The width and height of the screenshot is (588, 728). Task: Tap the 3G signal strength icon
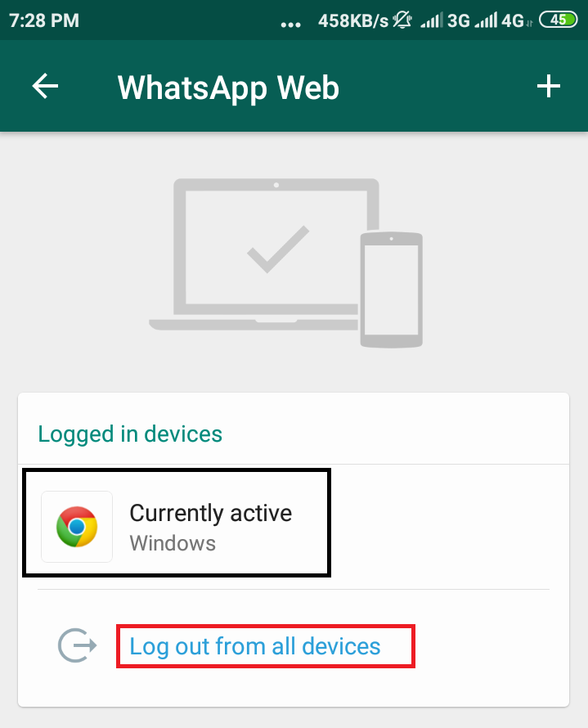pos(445,20)
